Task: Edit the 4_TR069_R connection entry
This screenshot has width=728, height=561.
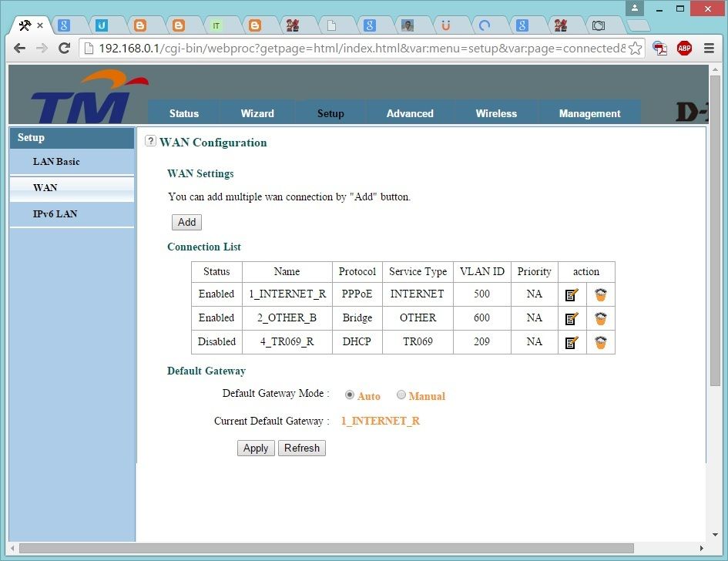Action: (572, 342)
